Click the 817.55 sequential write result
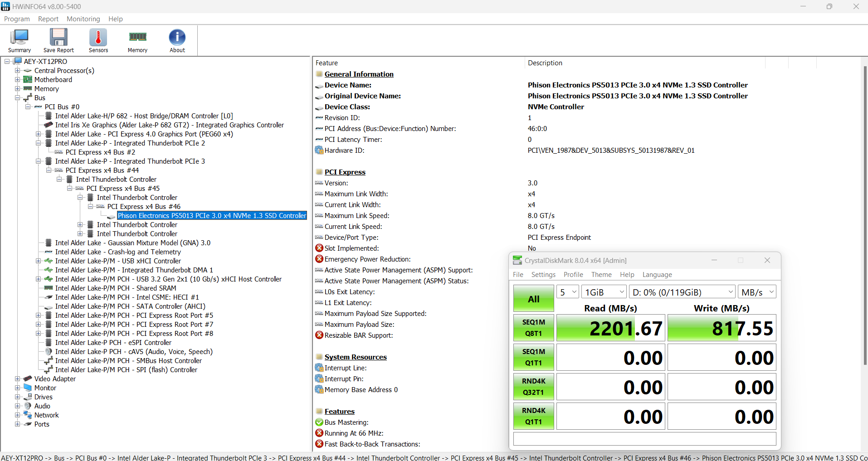The height and width of the screenshot is (461, 868). [x=722, y=328]
